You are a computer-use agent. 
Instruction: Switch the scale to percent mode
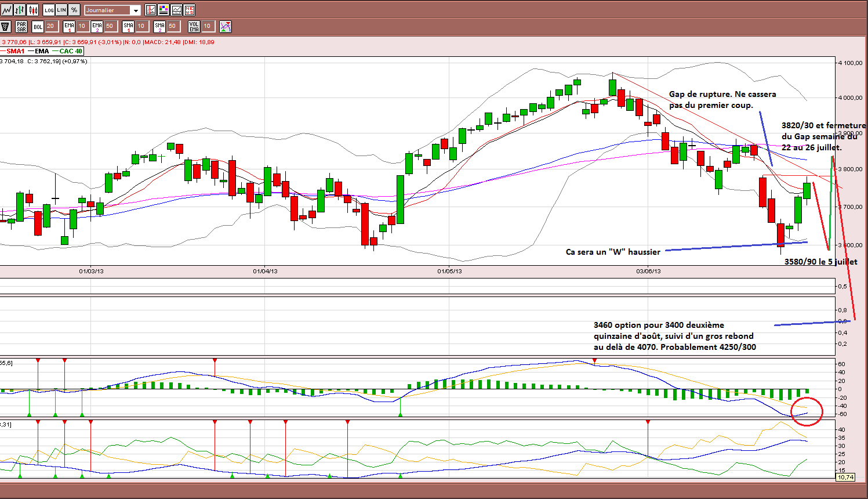pyautogui.click(x=74, y=10)
